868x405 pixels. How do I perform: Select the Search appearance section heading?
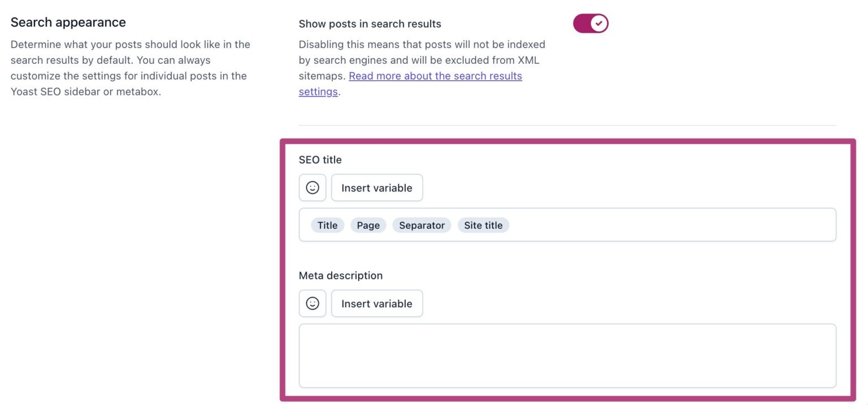(68, 22)
